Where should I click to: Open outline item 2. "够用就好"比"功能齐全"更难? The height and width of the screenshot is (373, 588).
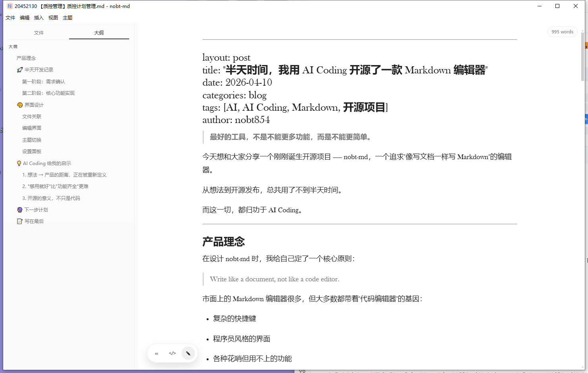[55, 186]
